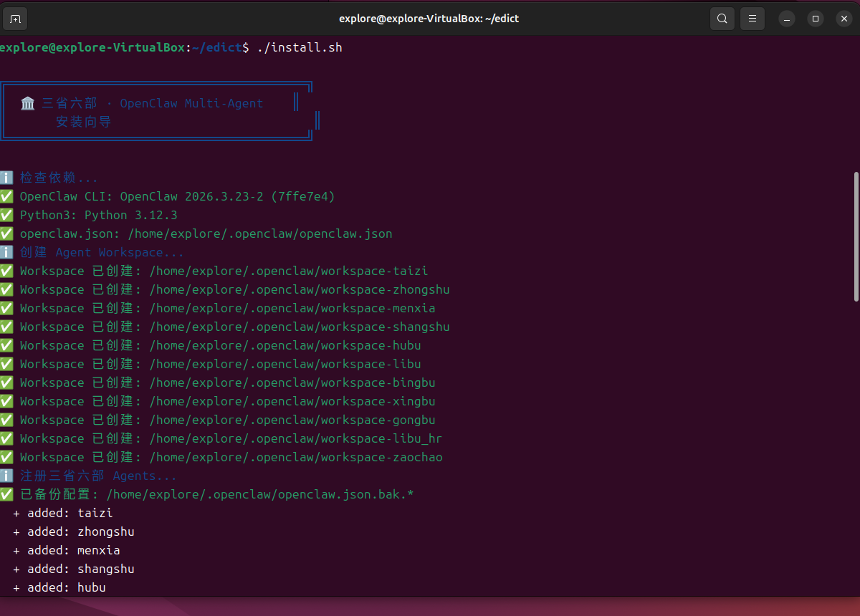Click the info icon beside 检查依赖

[x=6, y=178]
